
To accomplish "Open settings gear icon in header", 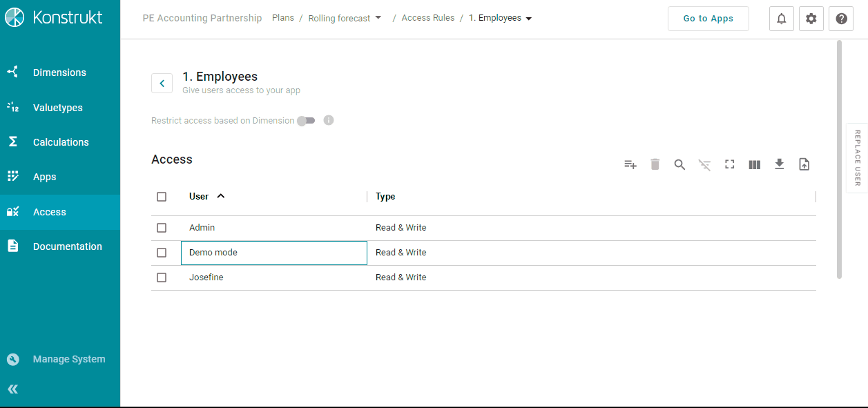I will [811, 19].
